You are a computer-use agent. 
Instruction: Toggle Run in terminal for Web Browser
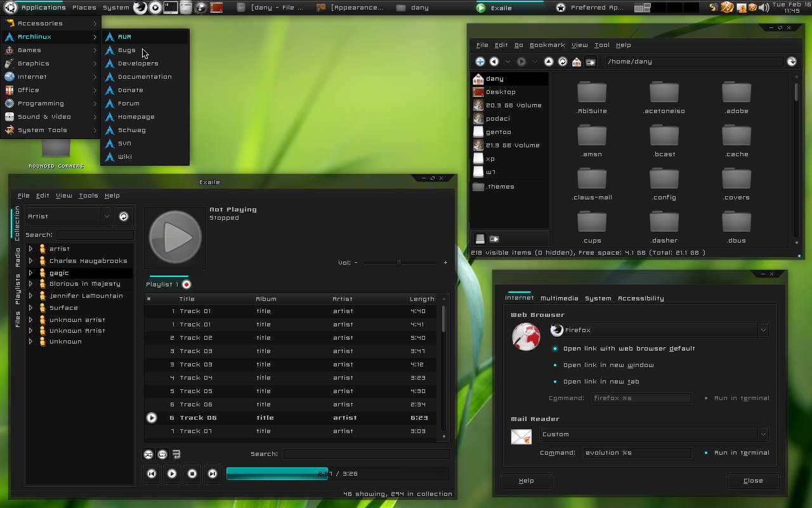click(x=736, y=398)
